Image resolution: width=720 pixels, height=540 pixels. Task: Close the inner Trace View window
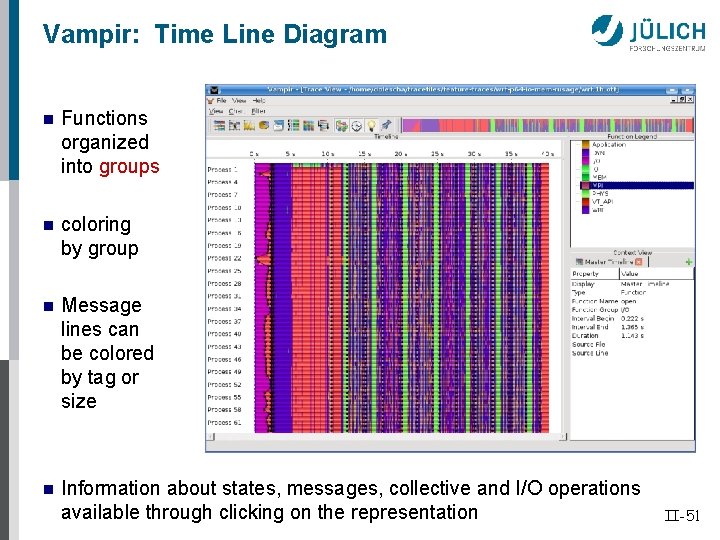690,99
